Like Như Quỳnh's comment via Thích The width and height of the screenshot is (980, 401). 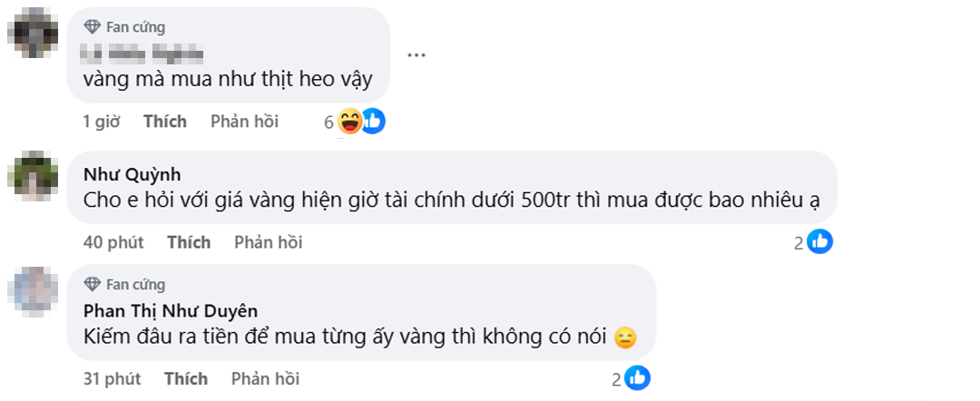189,242
